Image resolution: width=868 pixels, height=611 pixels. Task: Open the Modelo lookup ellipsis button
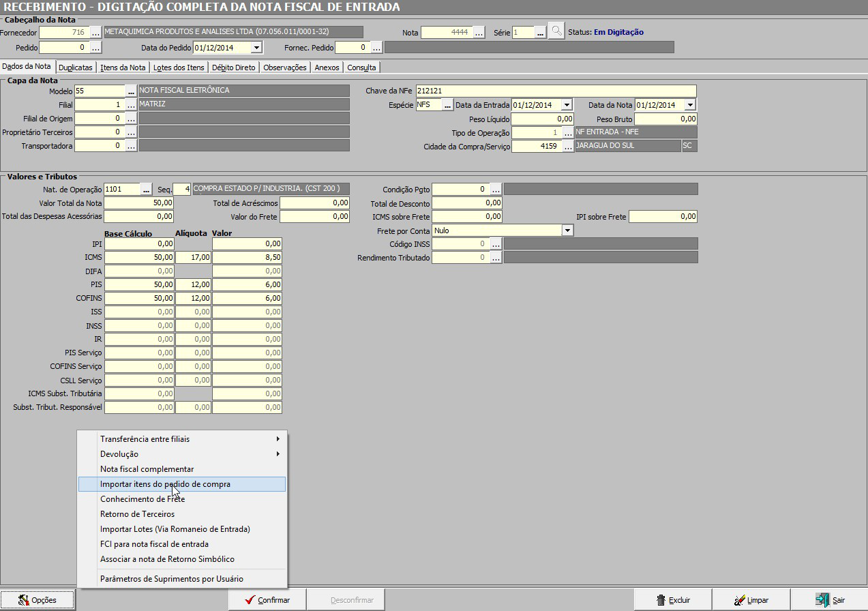(x=131, y=91)
